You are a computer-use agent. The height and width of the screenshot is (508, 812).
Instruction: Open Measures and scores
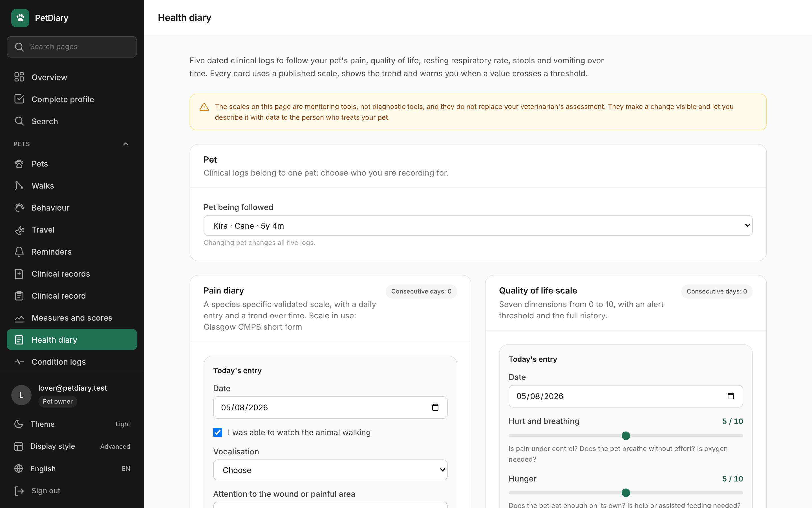[x=72, y=317]
